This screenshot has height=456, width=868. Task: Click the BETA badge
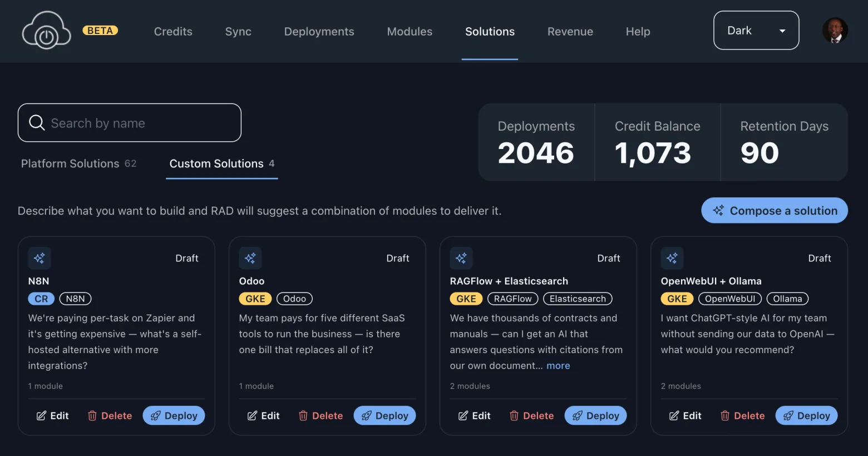(100, 31)
